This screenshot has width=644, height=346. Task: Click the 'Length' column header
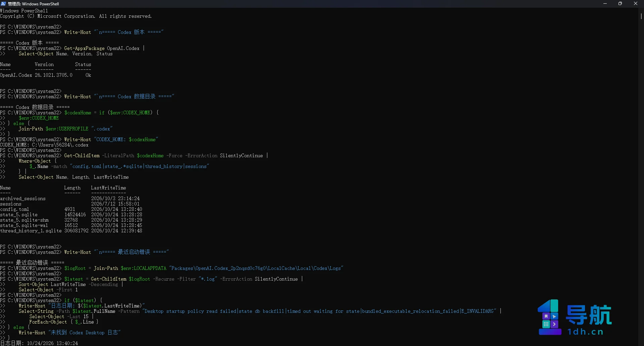tap(72, 188)
